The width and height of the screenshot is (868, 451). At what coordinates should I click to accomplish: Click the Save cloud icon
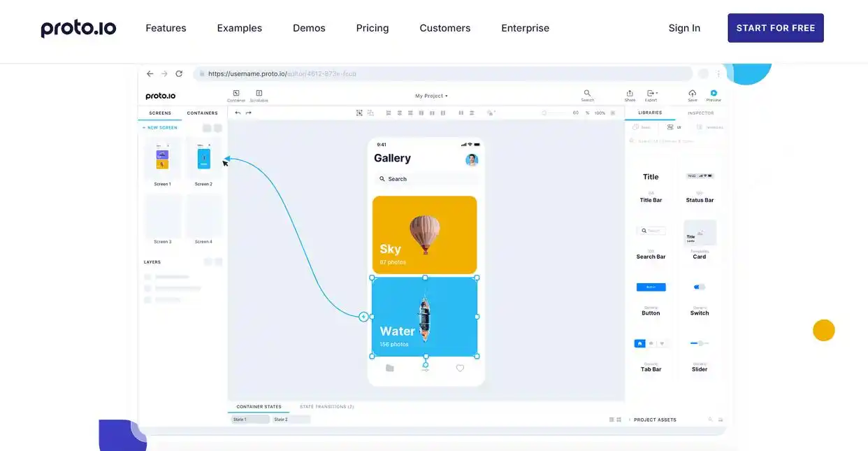coord(692,93)
